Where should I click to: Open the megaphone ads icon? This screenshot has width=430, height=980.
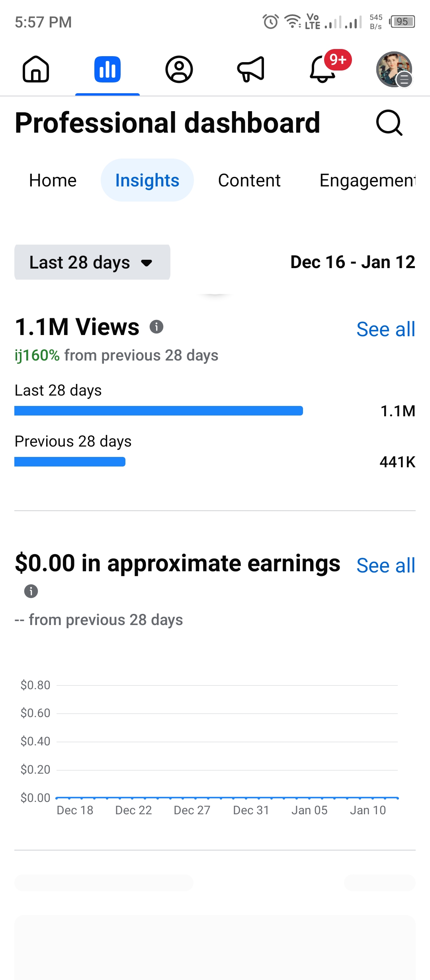251,69
